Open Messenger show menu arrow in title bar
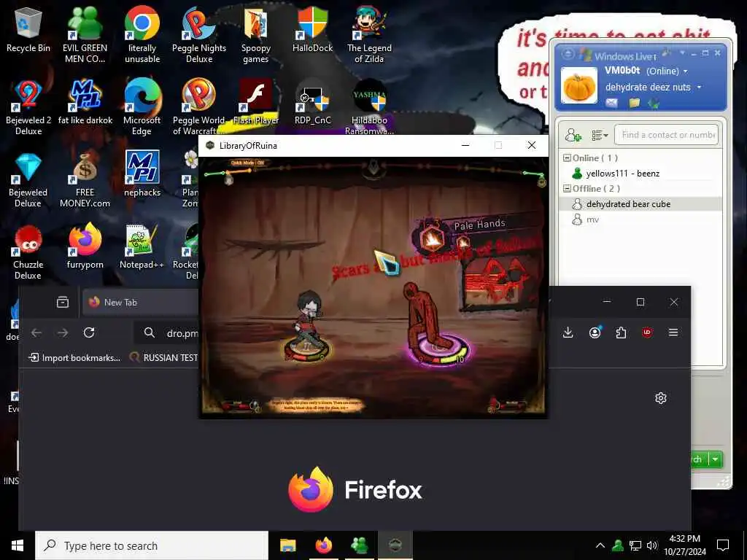Viewport: 747px width, 560px height. coord(682,52)
